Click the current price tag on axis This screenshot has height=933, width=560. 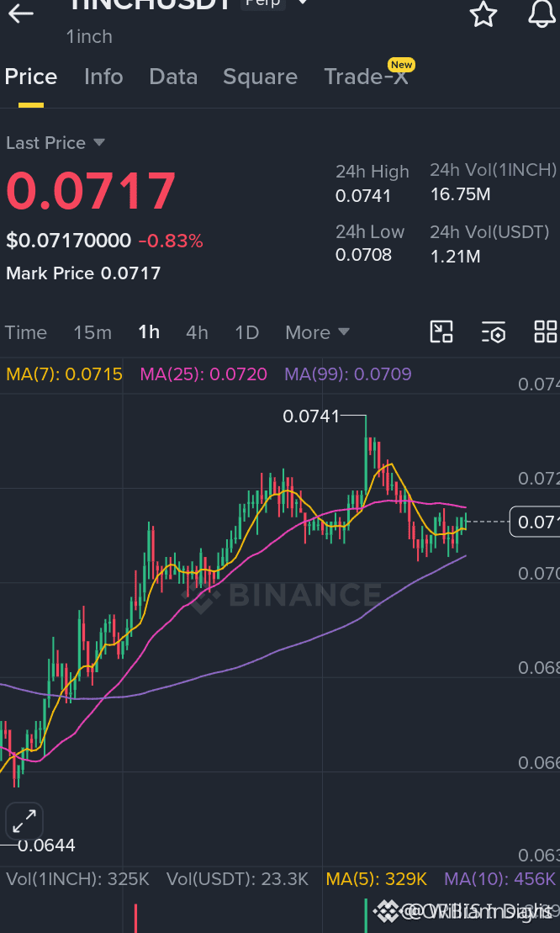coord(535,522)
